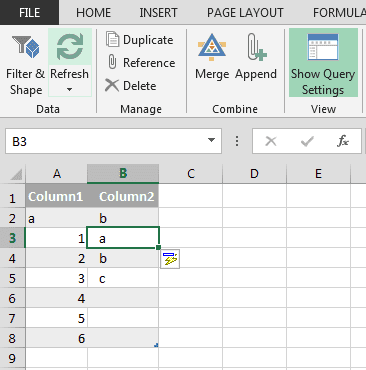Screen dimensions: 366x370
Task: Select row 6 header
Action: pos(12,298)
